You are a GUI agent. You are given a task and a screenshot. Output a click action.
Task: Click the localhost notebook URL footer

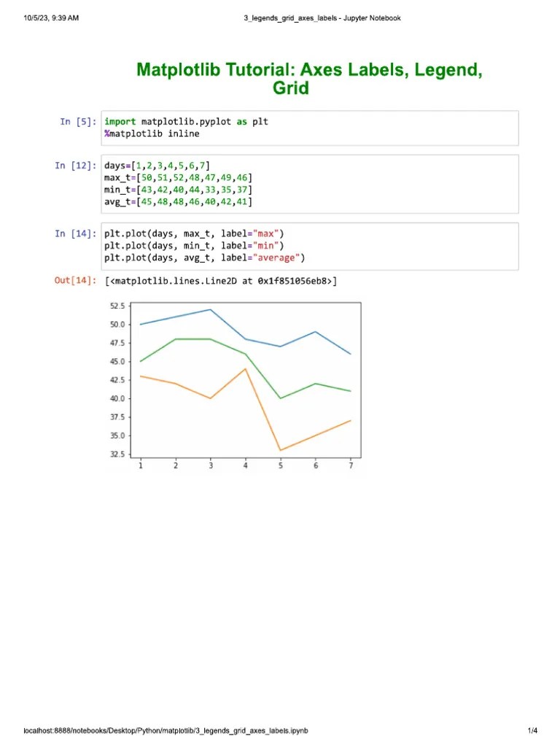click(166, 730)
